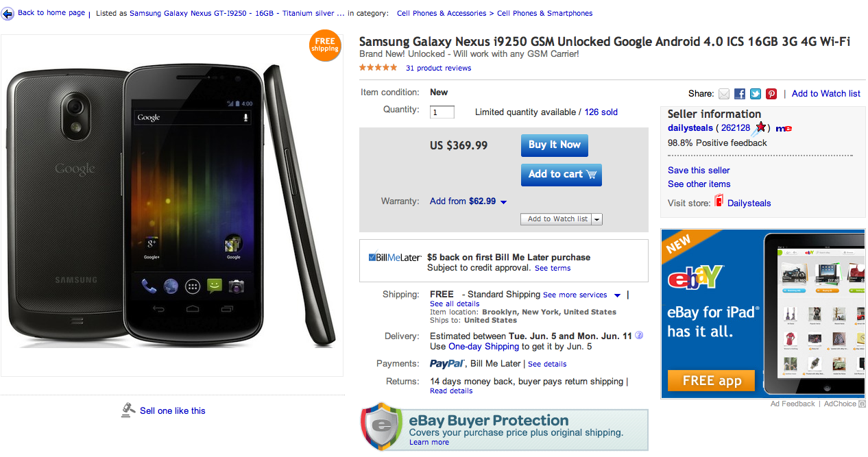The height and width of the screenshot is (457, 868).
Task: Click the FREE app ad button
Action: (x=711, y=380)
